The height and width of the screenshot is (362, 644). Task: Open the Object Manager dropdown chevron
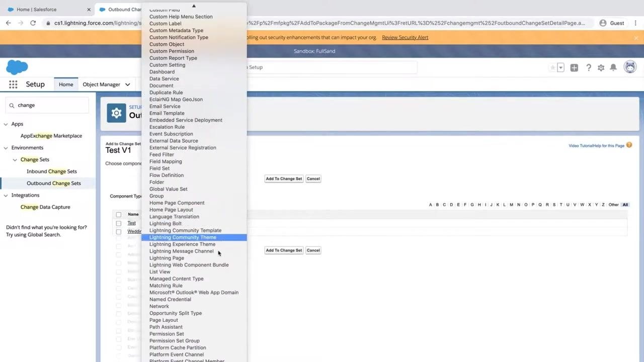[x=127, y=84]
